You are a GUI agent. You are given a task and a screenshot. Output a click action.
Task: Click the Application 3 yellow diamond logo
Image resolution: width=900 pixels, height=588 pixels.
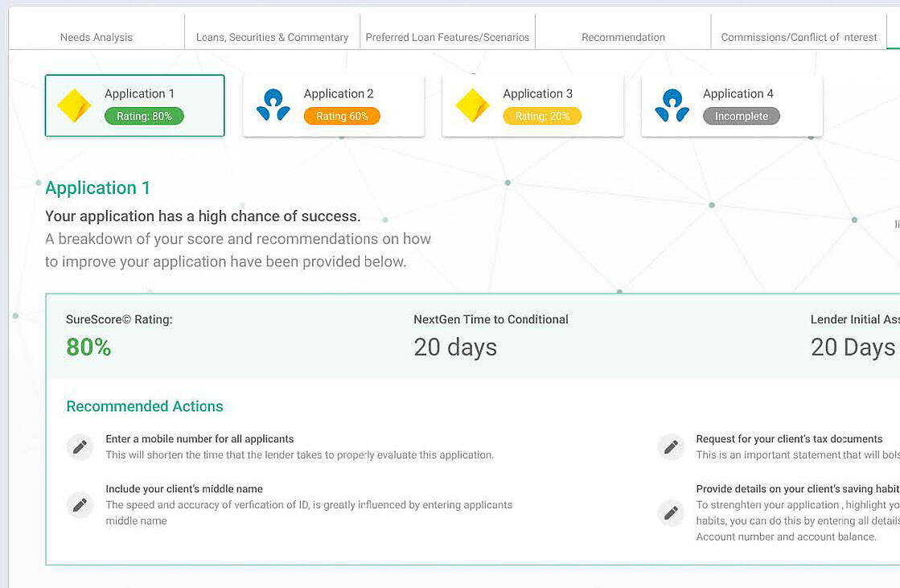(x=472, y=105)
